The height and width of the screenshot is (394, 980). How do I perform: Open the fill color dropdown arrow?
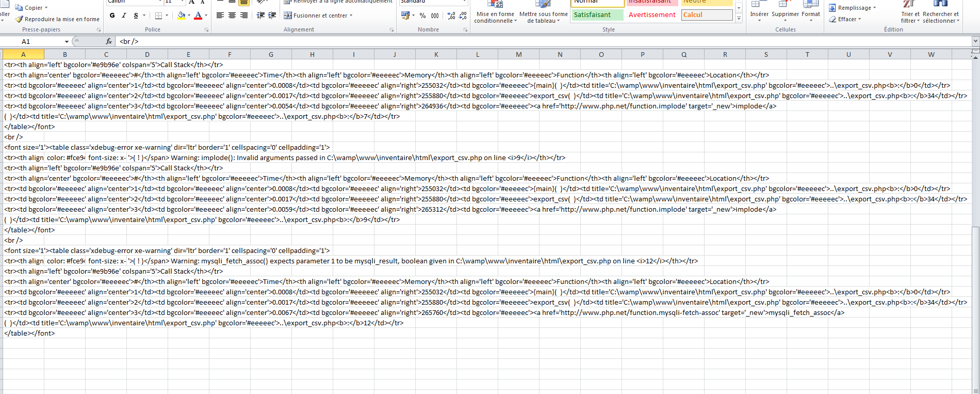click(189, 15)
